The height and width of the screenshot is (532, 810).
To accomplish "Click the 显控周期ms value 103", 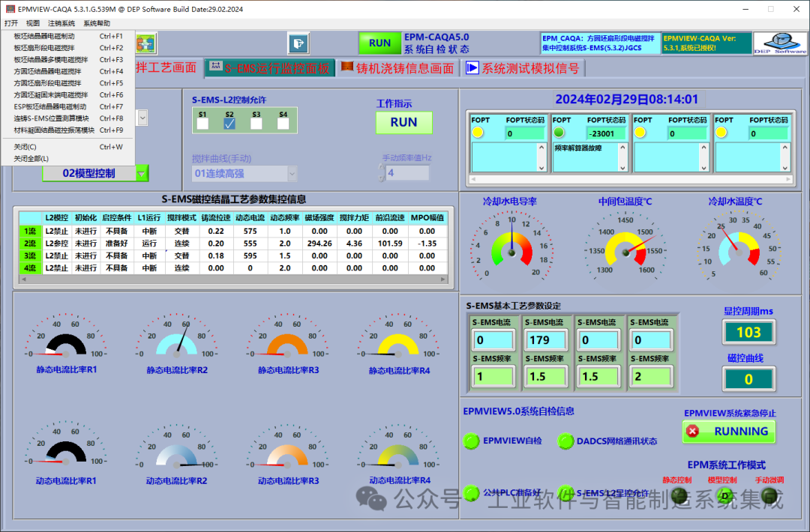I will pos(748,332).
